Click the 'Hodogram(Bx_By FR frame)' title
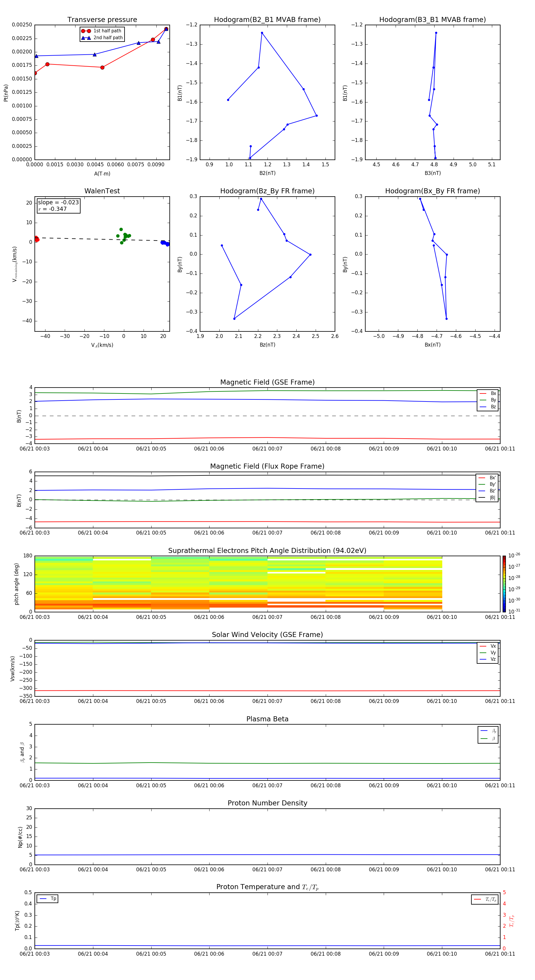535x980 pixels. (432, 191)
